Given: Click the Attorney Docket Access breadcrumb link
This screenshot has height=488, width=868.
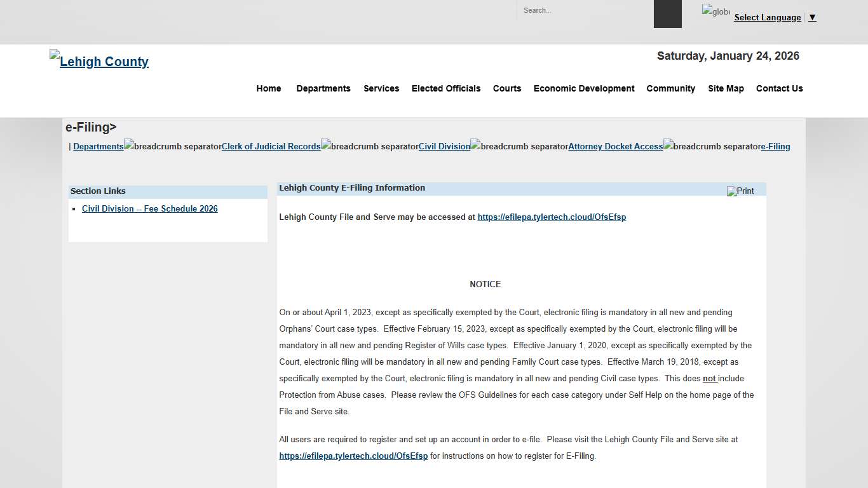Looking at the screenshot, I should coord(615,147).
